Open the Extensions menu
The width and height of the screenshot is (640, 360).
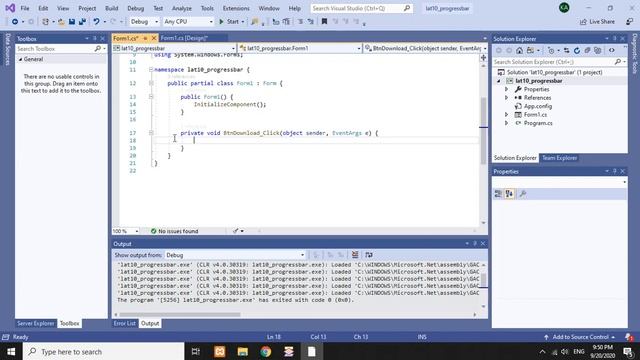(236, 8)
